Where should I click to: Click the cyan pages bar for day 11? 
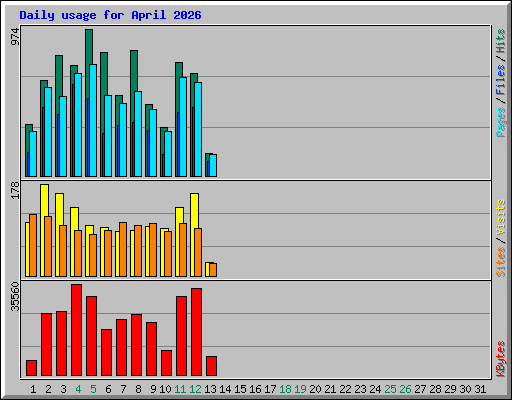[x=183, y=127]
